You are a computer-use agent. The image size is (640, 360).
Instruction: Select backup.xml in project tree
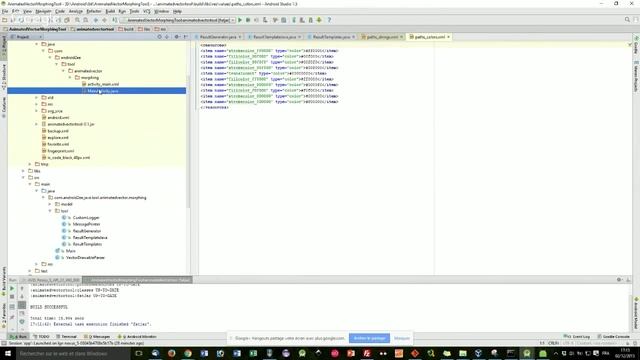tap(55, 131)
